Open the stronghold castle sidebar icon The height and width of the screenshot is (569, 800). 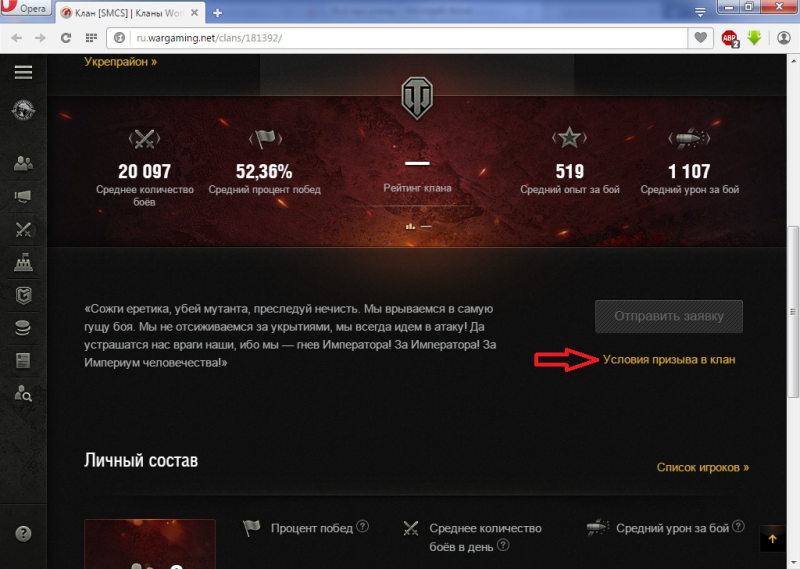click(x=23, y=263)
